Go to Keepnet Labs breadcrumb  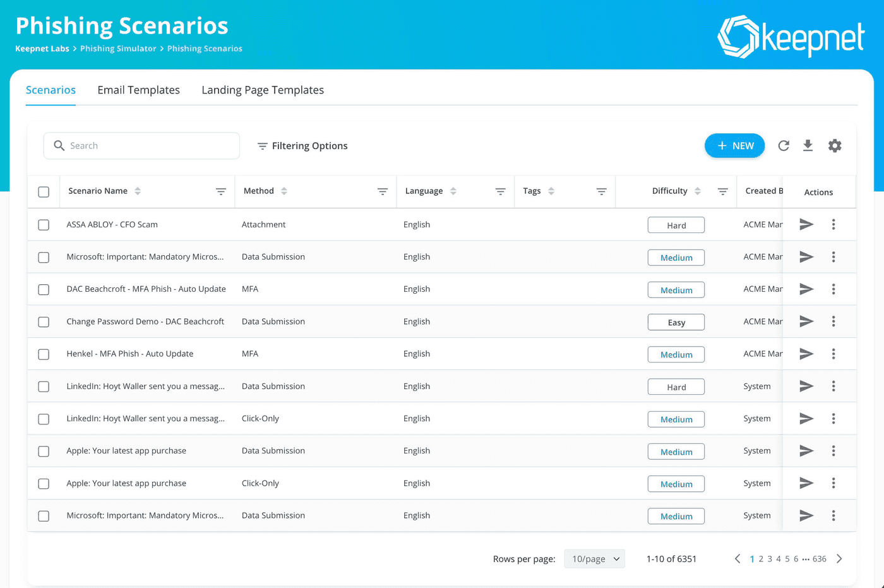[x=42, y=49]
